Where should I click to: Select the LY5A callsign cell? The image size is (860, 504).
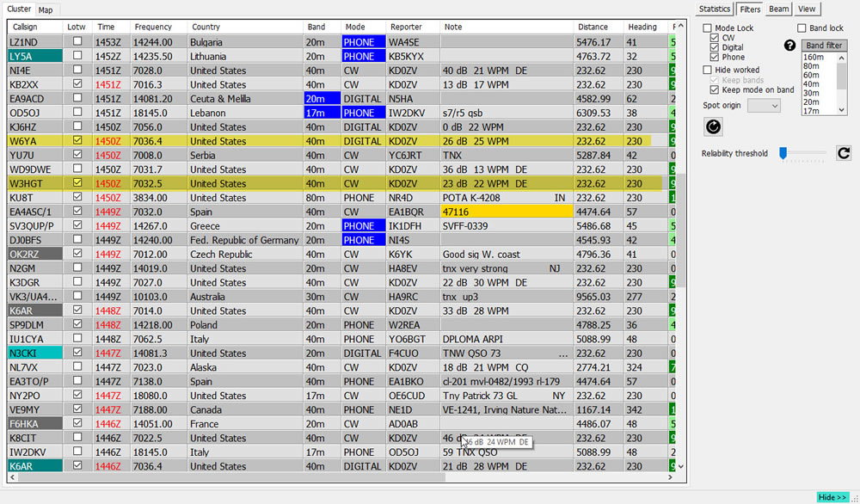35,56
